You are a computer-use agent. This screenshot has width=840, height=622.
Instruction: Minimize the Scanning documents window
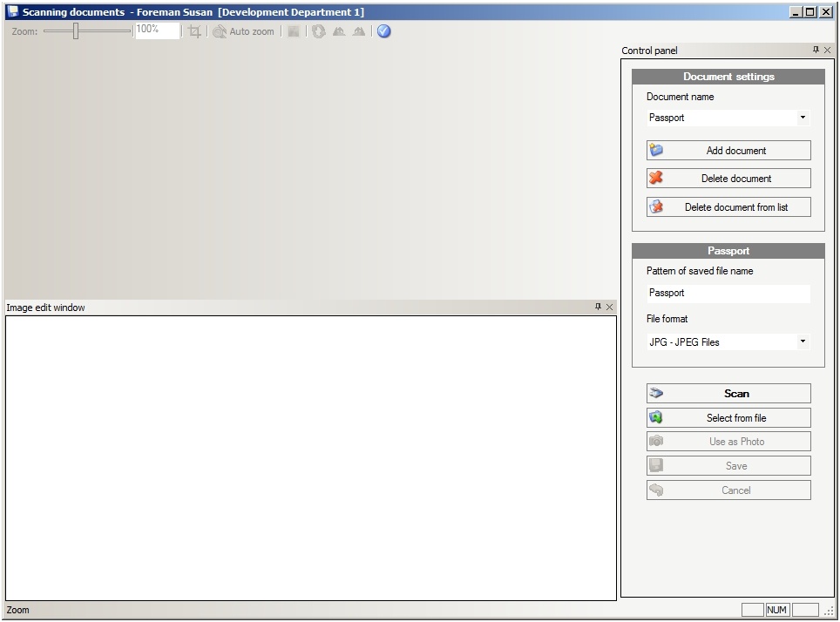[x=796, y=12]
